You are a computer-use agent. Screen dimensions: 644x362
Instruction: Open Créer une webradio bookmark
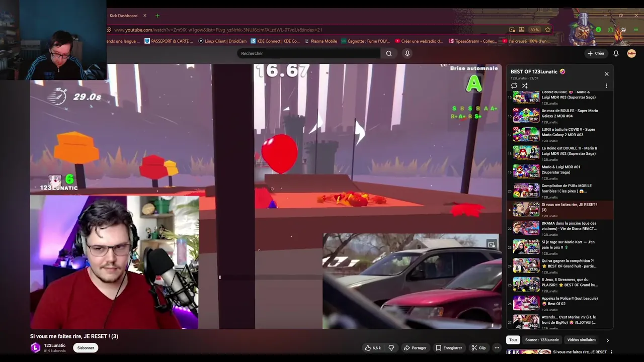419,41
